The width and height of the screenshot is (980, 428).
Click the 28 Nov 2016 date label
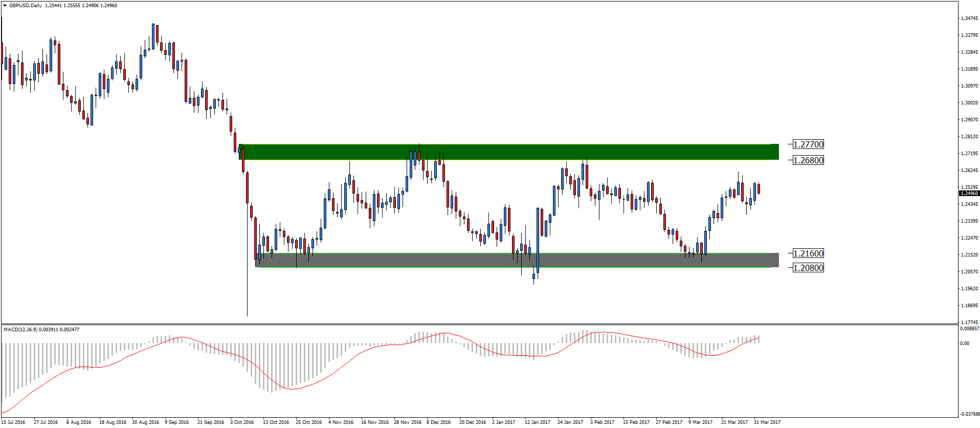pos(407,422)
